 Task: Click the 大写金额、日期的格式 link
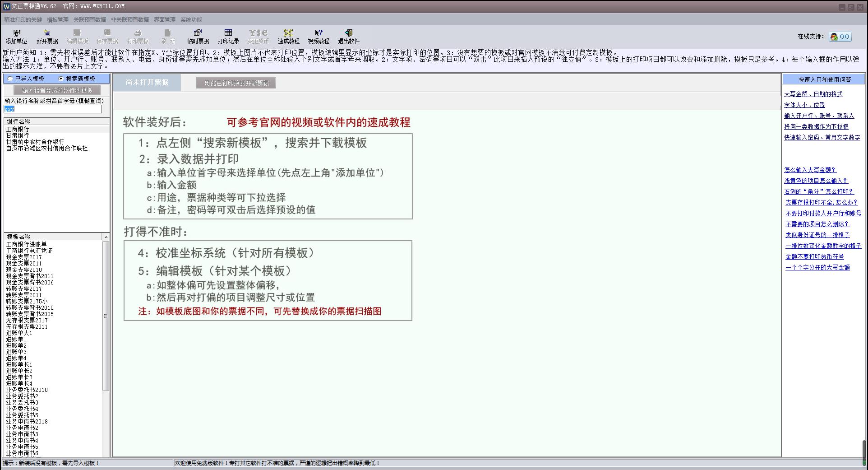coord(813,94)
